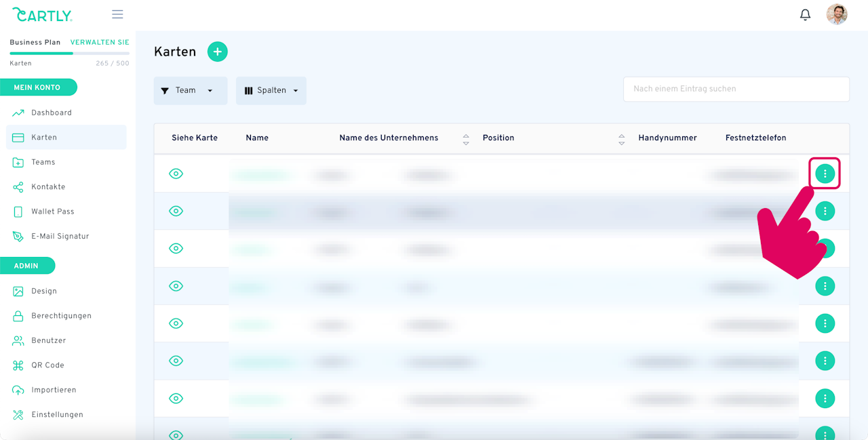Open the highlighted three-dot menu in first row
Image resolution: width=868 pixels, height=440 pixels.
point(825,174)
